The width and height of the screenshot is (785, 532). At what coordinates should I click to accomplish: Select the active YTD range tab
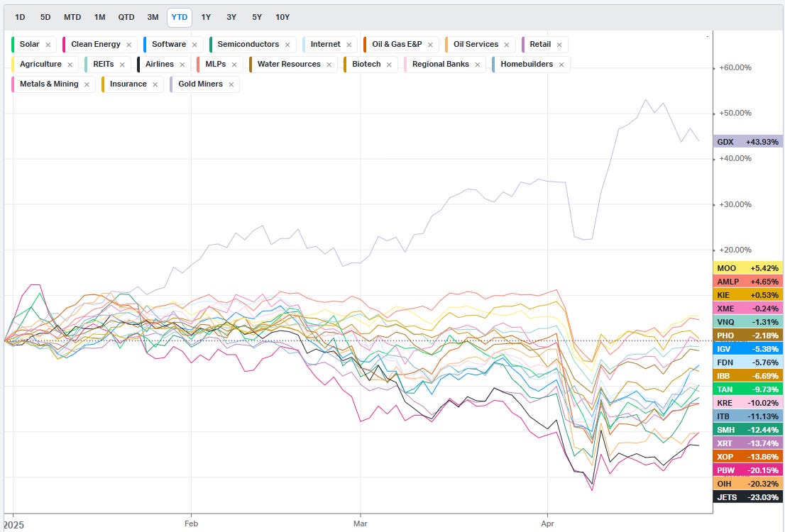180,17
